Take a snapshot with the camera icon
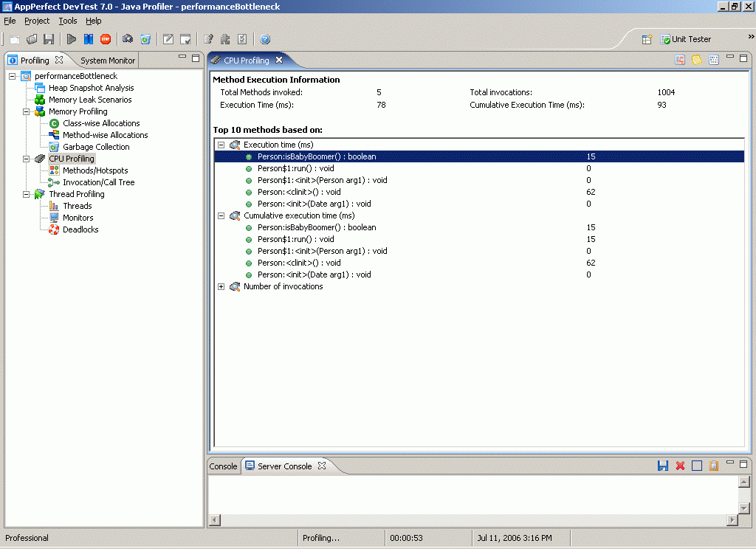This screenshot has height=549, width=756. tap(128, 40)
